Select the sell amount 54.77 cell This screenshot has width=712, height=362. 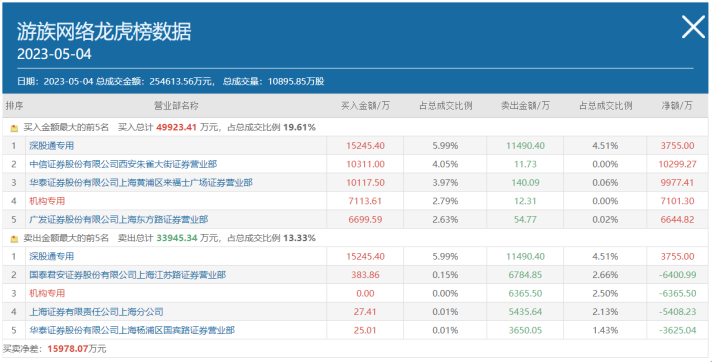525,219
